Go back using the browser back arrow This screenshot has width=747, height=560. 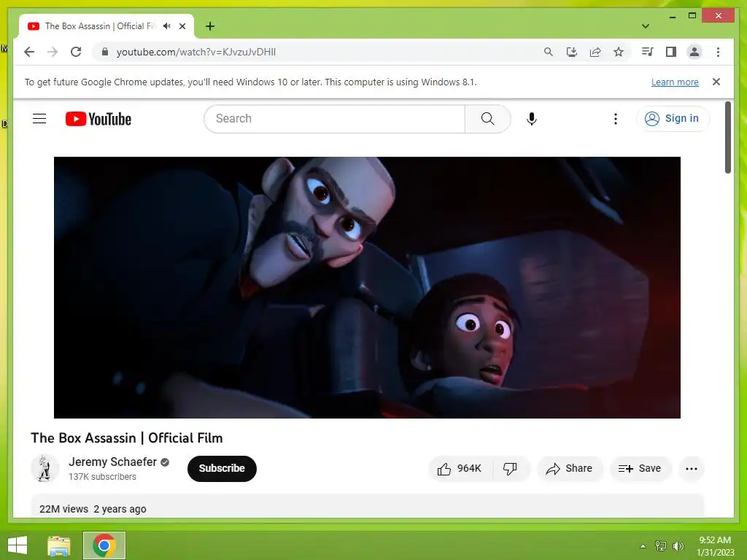[x=29, y=52]
